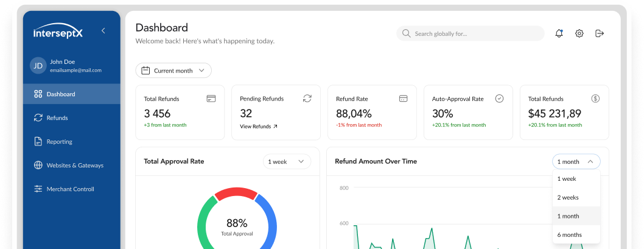Click the 88,04% refund rate value
644x249 pixels.
354,113
